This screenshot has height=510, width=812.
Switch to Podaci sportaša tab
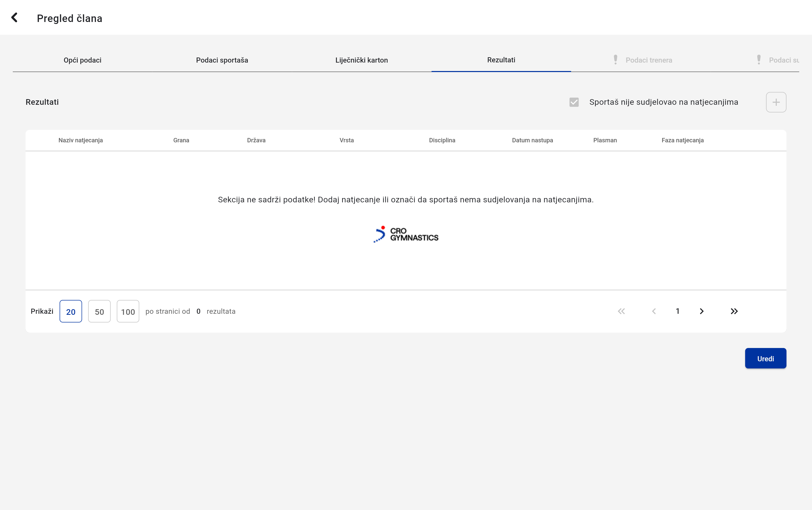pos(222,60)
